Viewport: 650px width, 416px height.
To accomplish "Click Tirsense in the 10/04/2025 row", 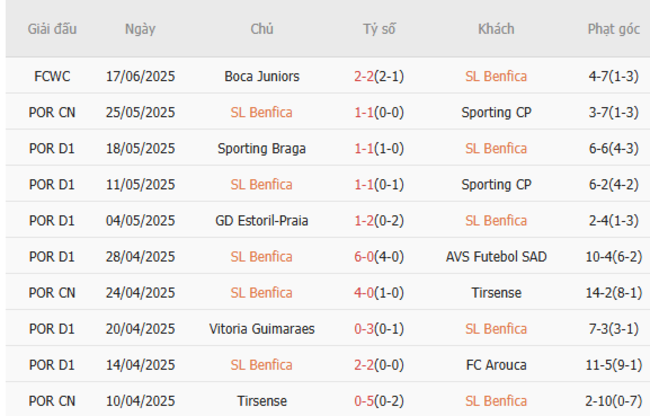I will tap(262, 401).
